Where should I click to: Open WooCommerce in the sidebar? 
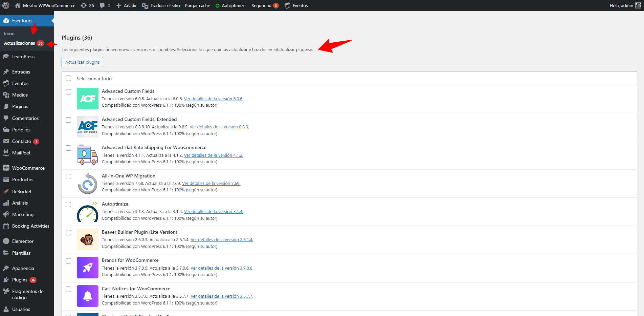tap(27, 168)
